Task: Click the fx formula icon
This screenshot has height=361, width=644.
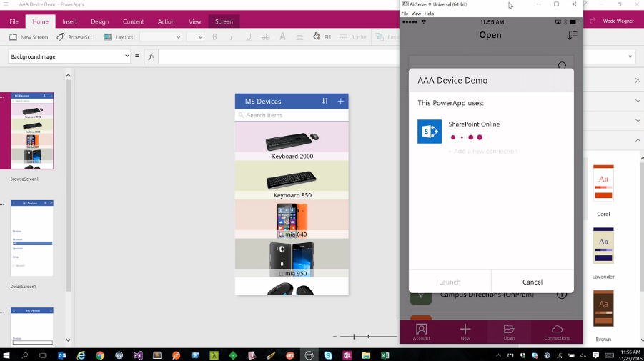Action: coord(151,56)
